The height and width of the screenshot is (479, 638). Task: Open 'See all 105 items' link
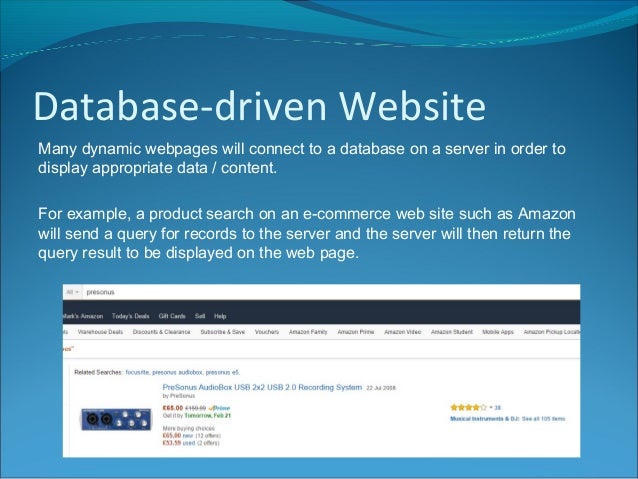(544, 419)
